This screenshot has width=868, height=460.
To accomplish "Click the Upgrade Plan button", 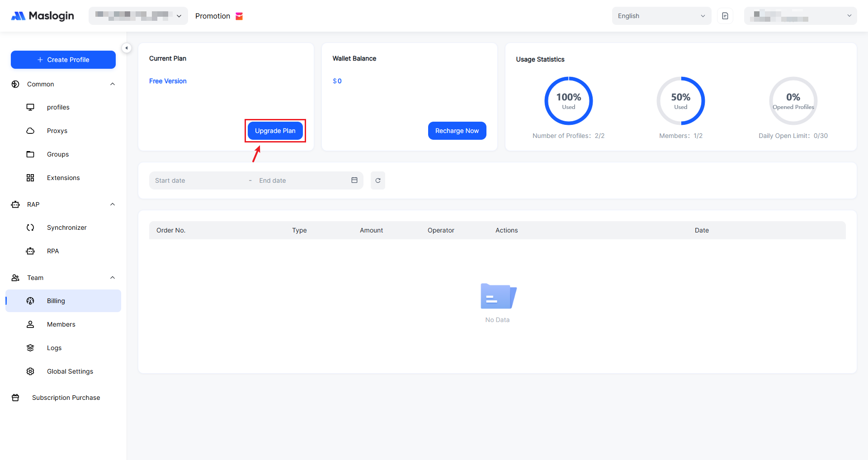I will pos(275,131).
